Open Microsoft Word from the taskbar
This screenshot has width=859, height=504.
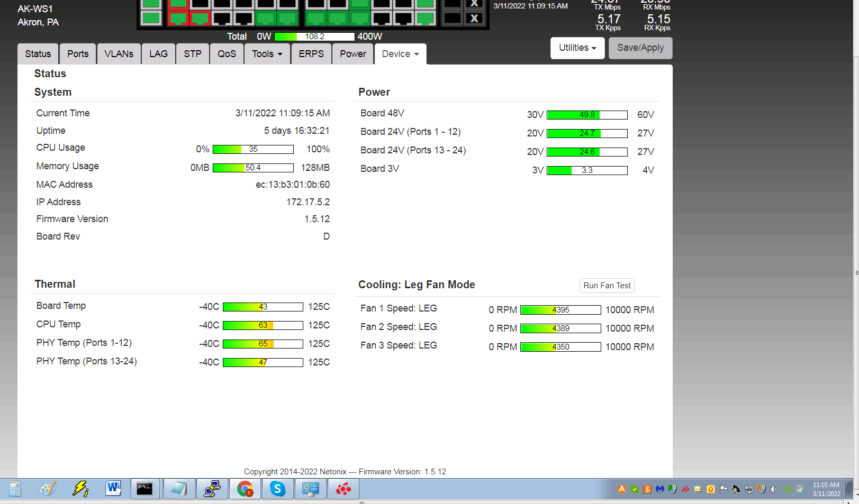tap(113, 489)
